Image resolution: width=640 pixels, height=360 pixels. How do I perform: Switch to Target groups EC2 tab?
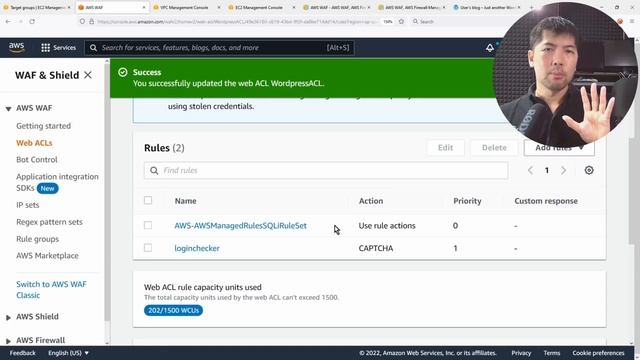pyautogui.click(x=37, y=7)
